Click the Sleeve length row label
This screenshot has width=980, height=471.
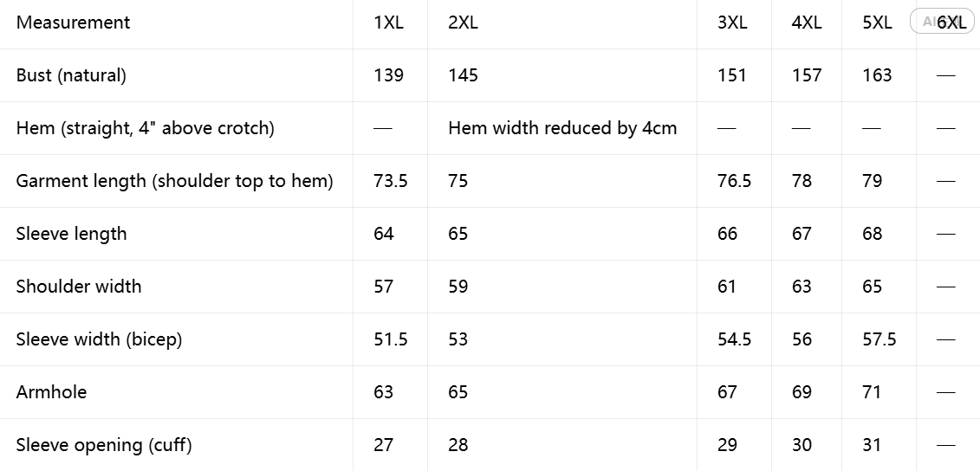point(71,234)
